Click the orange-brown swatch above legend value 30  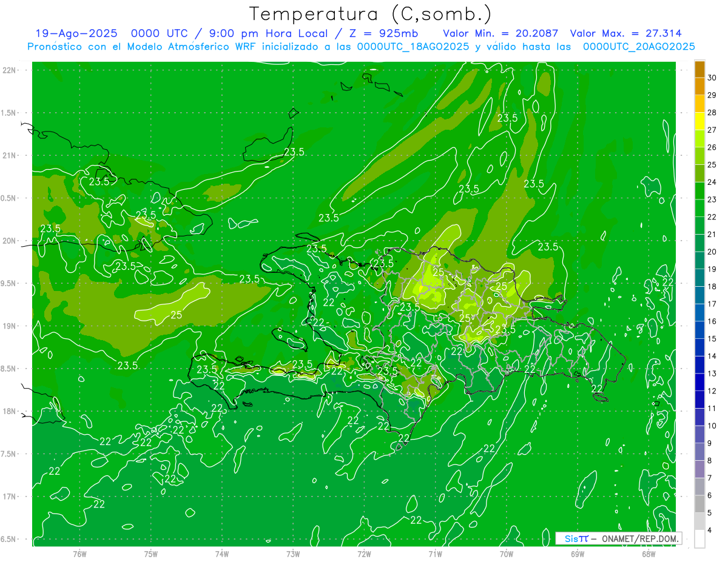(x=699, y=69)
